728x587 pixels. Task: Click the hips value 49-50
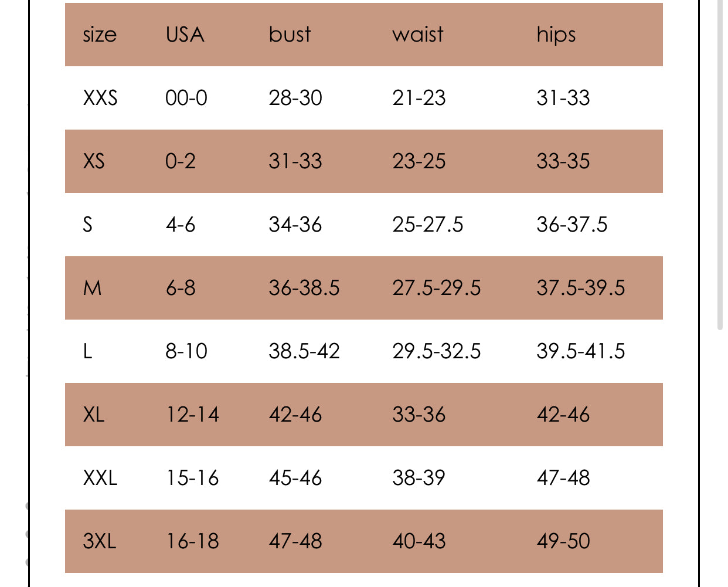563,541
